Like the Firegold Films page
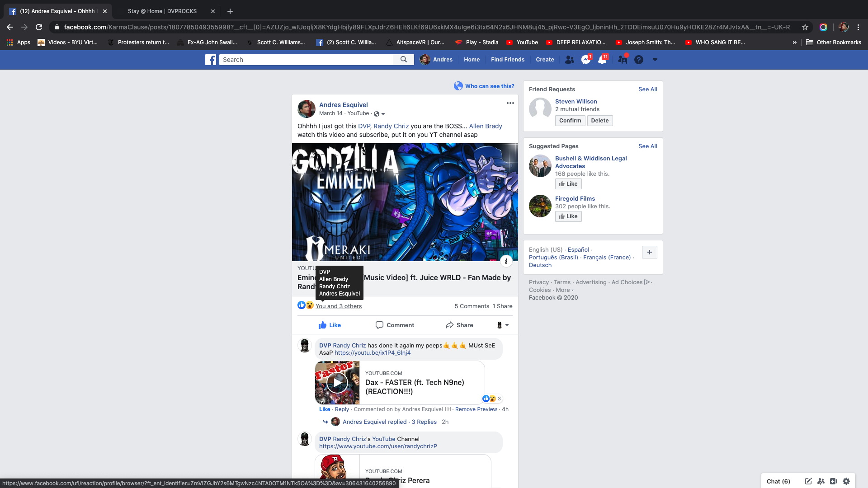Viewport: 868px width, 488px height. [x=568, y=216]
